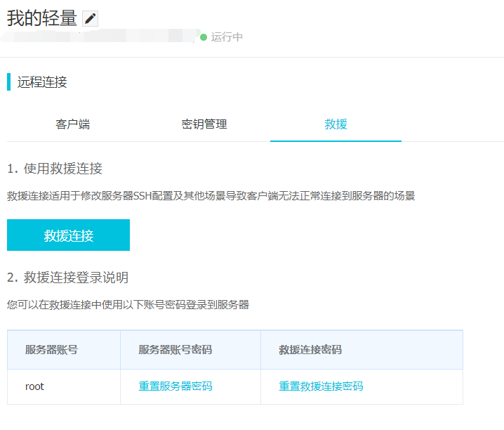The image size is (504, 430).
Task: Open the 密钥管理 tab
Action: (x=204, y=124)
